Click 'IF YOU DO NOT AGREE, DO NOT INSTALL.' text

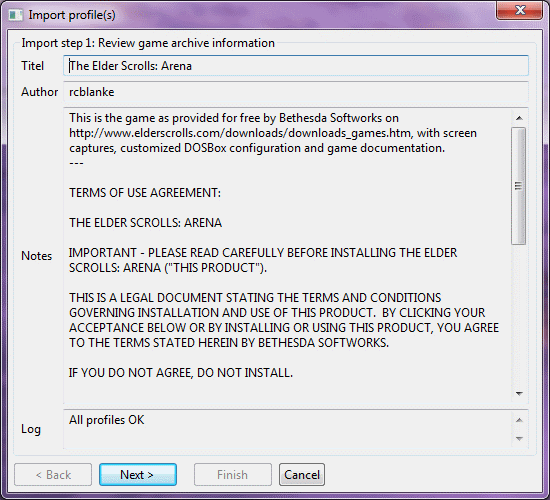click(181, 373)
